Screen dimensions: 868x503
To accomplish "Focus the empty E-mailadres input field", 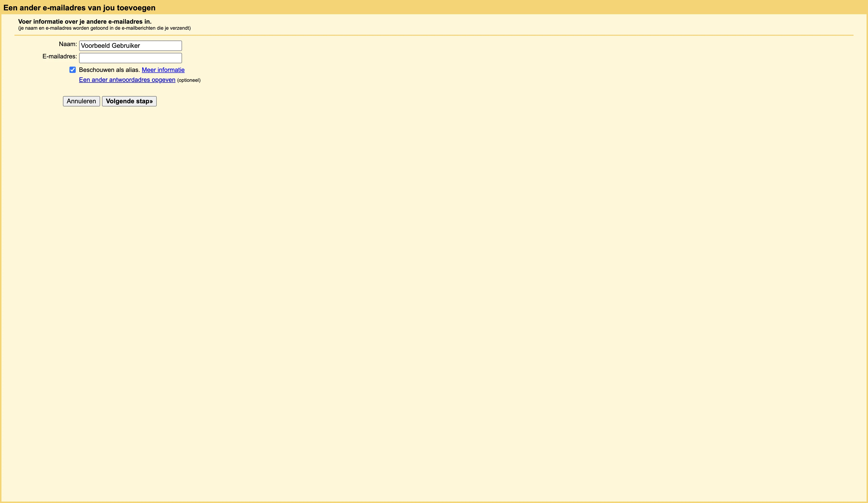I will [x=130, y=58].
